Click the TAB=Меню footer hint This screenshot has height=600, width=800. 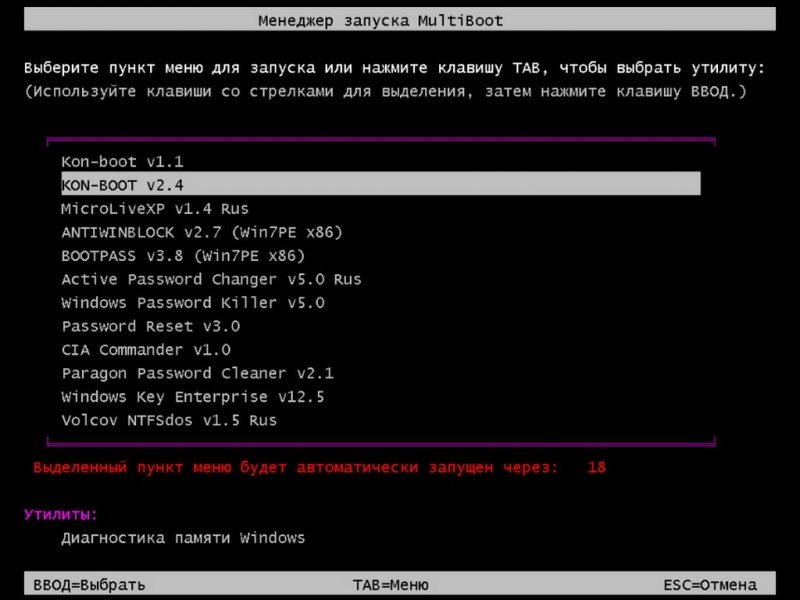390,585
